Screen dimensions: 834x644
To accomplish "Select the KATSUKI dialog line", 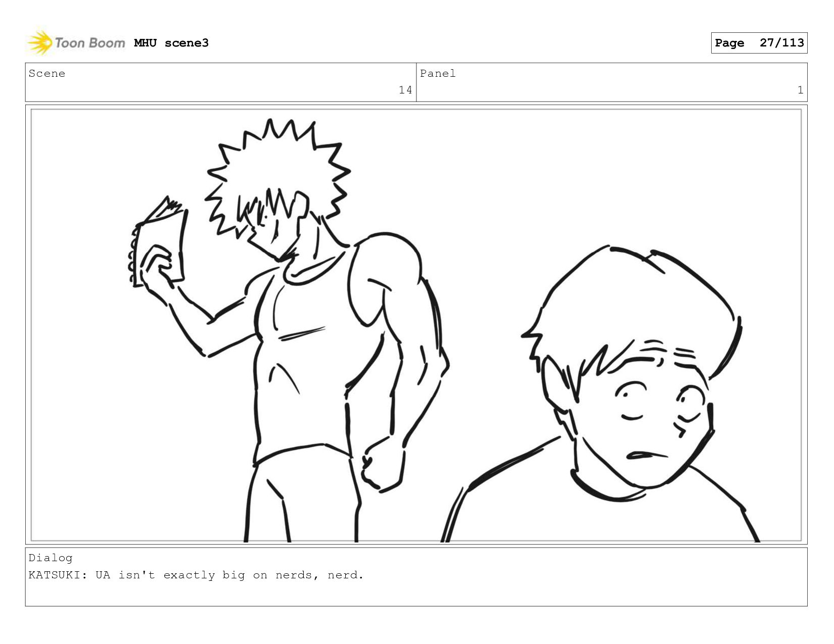I will coord(196,575).
